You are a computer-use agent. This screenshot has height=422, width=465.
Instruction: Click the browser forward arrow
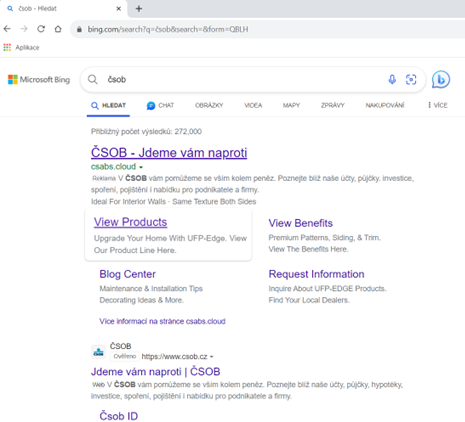[x=24, y=29]
